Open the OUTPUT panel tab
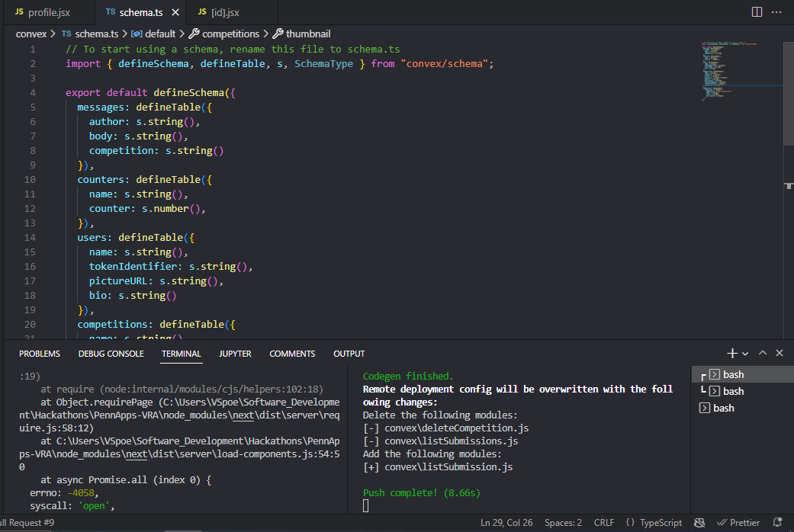The width and height of the screenshot is (794, 532). 349,354
